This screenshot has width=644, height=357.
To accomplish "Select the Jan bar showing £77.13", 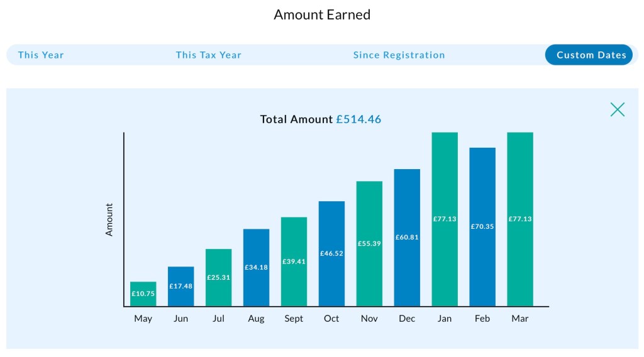I will [x=445, y=219].
